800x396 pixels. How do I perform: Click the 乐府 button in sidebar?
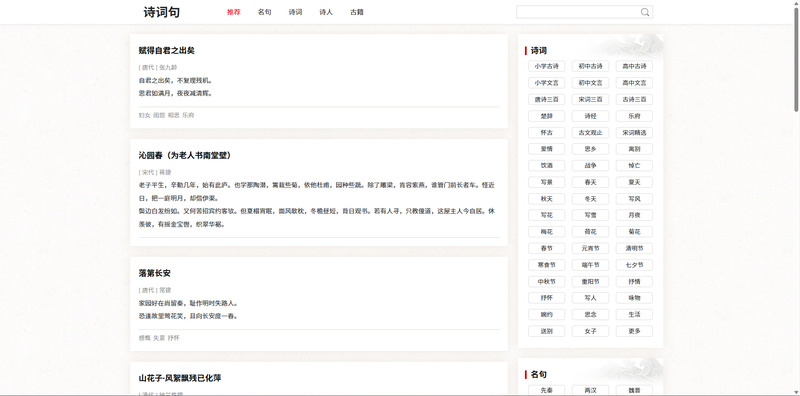(634, 116)
